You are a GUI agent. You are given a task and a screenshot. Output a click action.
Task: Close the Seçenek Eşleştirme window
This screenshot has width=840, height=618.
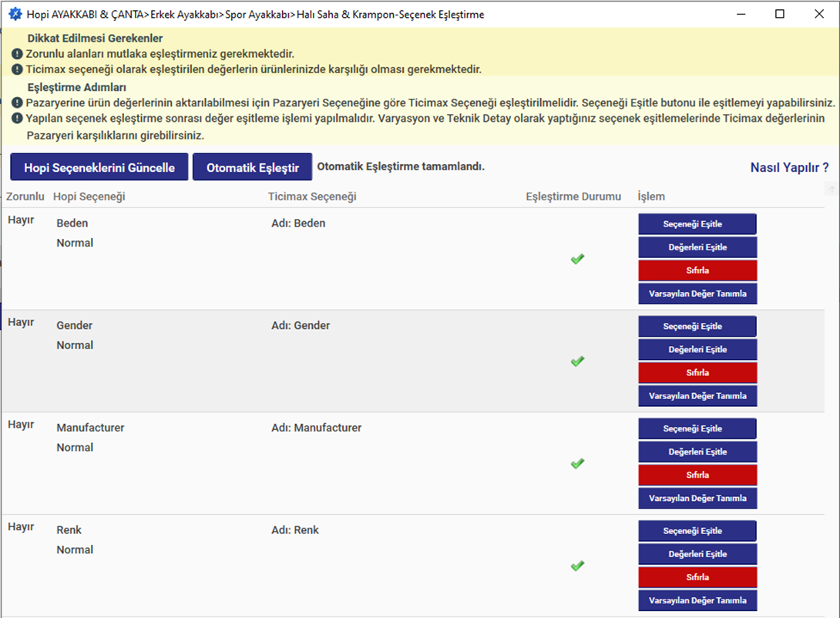pos(819,14)
